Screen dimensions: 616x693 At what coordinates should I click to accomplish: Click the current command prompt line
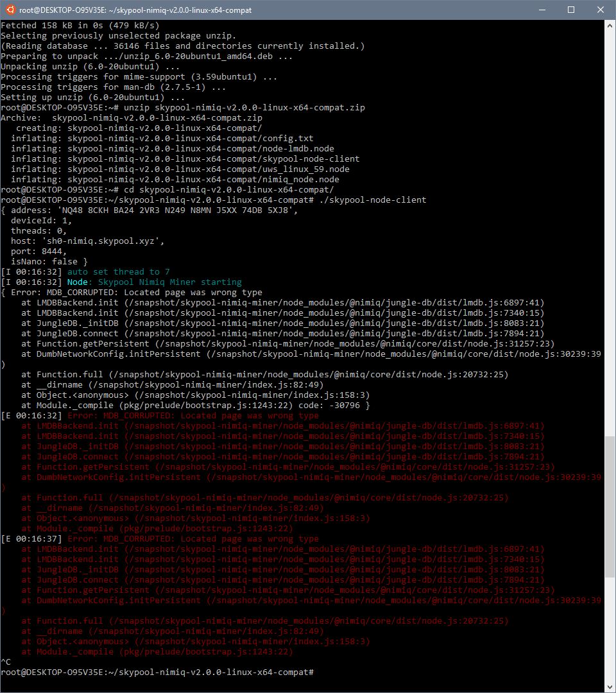pos(157,672)
